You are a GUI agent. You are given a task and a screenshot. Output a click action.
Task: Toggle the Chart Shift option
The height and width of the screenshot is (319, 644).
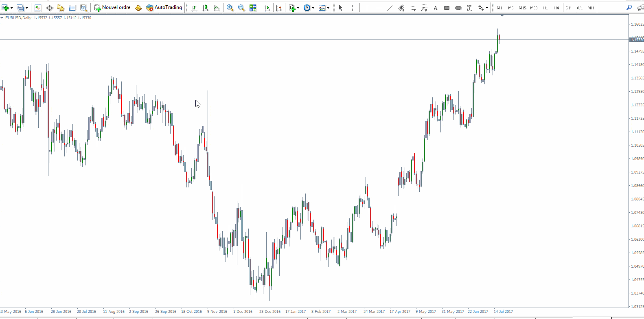click(278, 8)
